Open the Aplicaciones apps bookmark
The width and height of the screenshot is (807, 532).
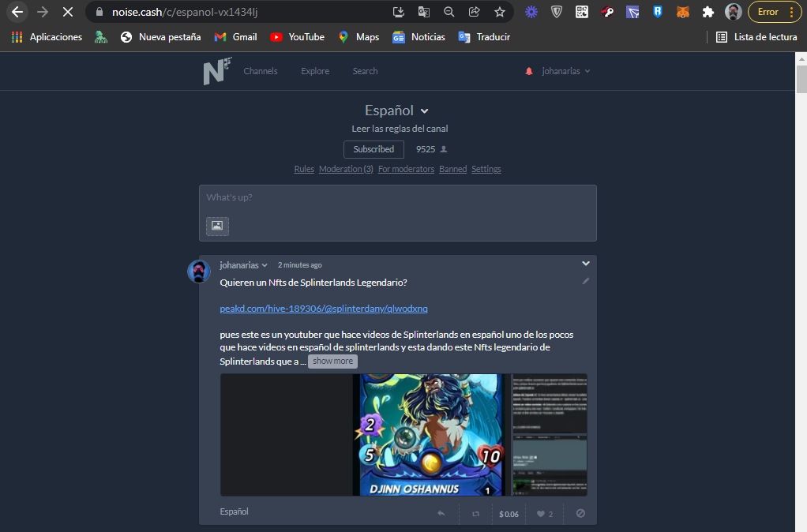47,37
